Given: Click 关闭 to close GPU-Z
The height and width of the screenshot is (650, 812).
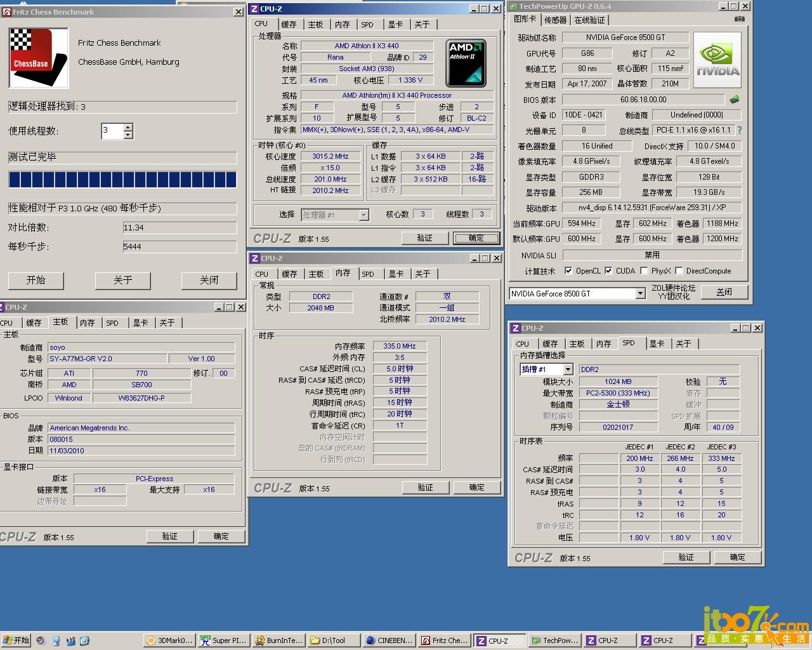Looking at the screenshot, I should (724, 292).
